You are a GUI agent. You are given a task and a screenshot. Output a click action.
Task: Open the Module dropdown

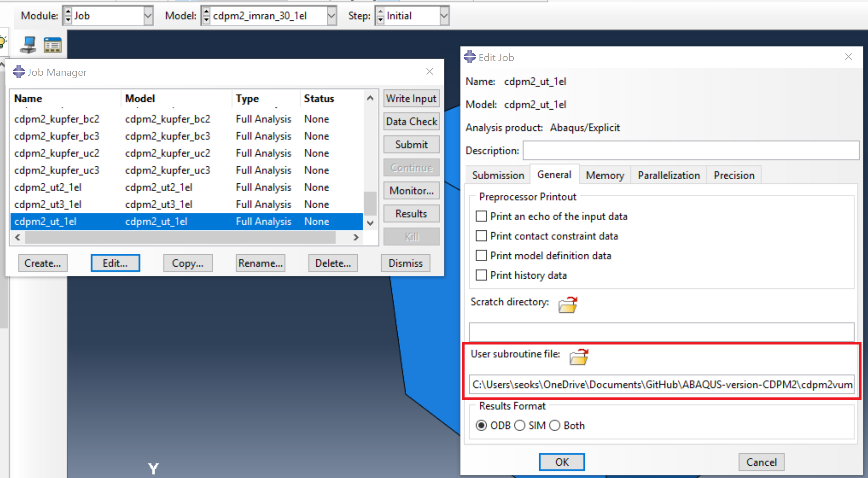point(148,16)
